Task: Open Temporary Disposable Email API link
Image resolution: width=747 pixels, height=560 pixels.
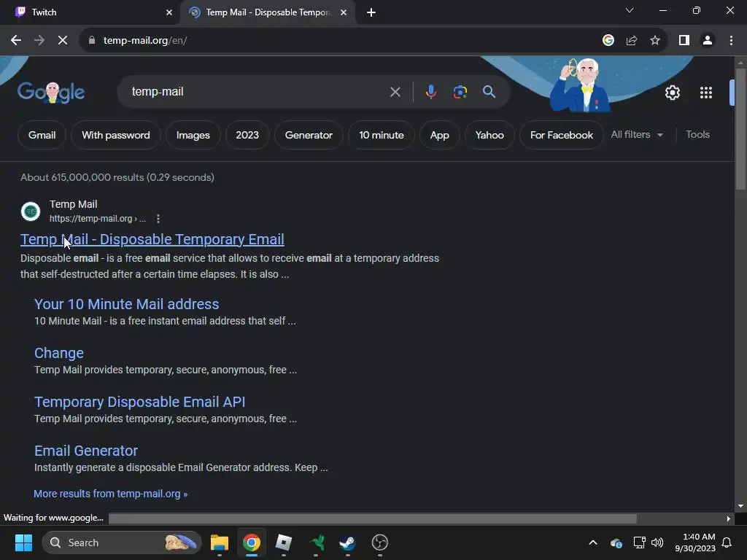Action: pos(139,402)
